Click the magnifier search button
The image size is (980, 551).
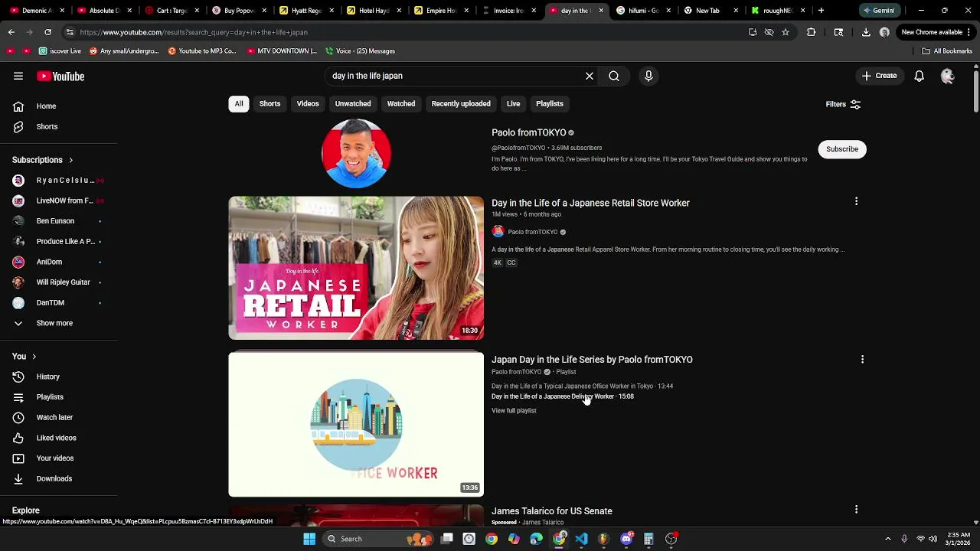coord(614,76)
